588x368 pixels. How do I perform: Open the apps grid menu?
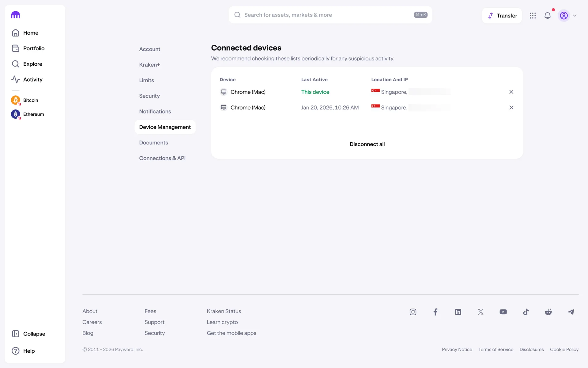533,15
